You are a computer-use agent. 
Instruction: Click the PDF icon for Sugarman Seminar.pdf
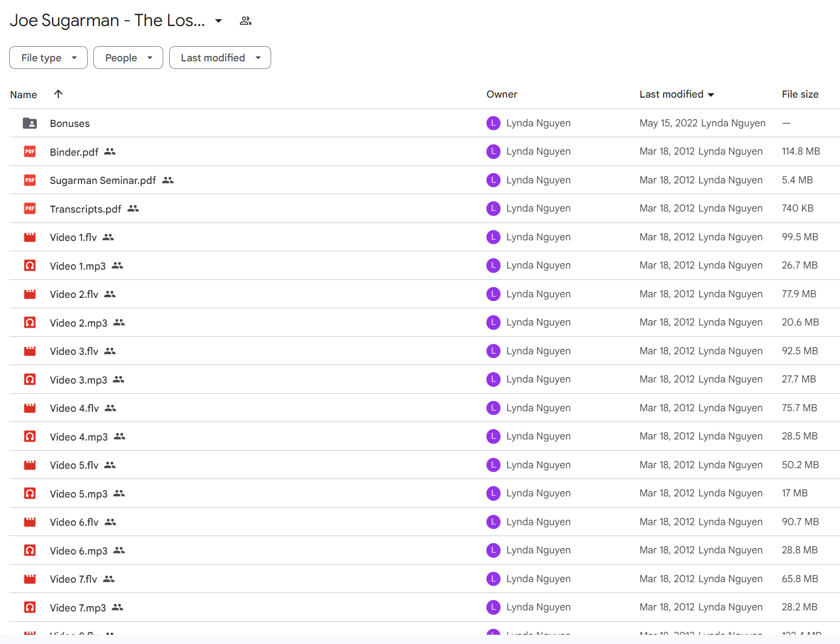click(x=30, y=180)
